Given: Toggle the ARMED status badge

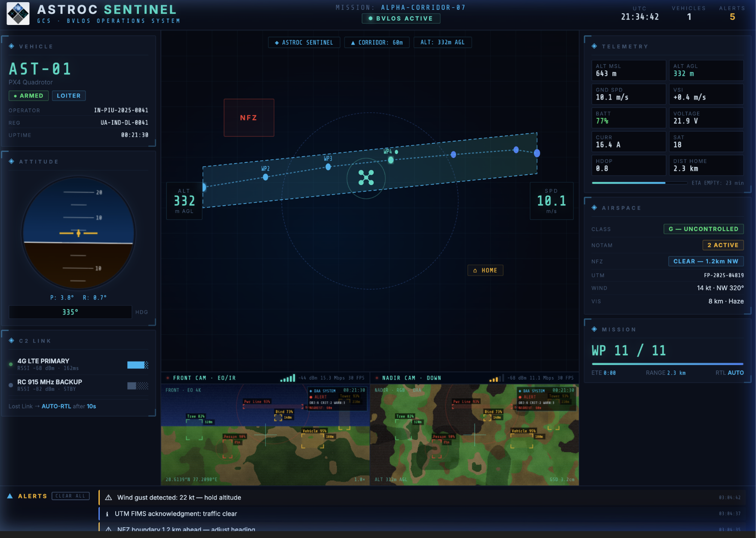Looking at the screenshot, I should click(x=28, y=96).
